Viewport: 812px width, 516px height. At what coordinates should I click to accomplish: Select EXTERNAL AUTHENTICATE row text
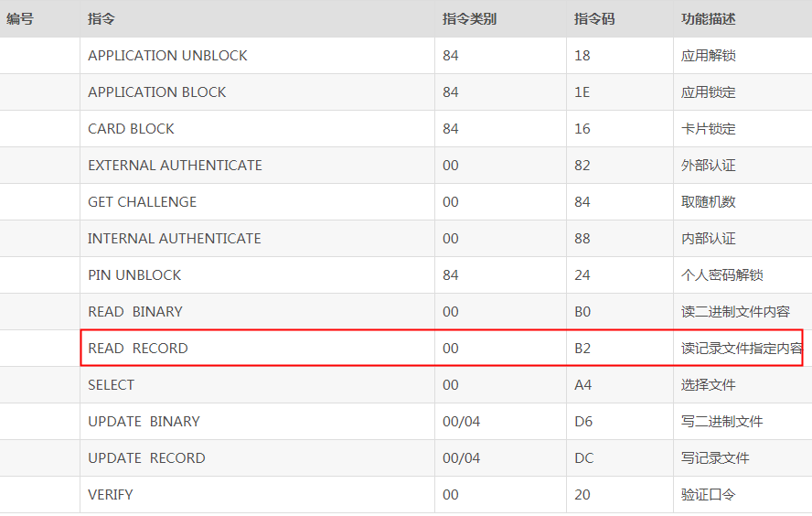coord(175,166)
